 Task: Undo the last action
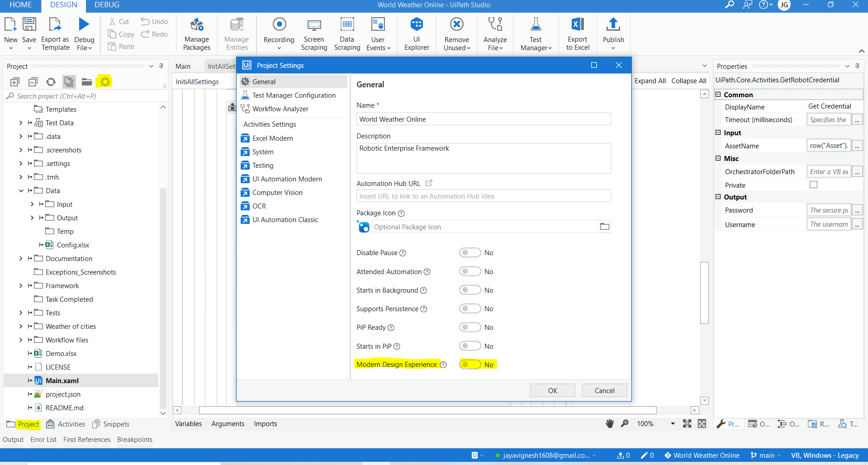pyautogui.click(x=154, y=21)
